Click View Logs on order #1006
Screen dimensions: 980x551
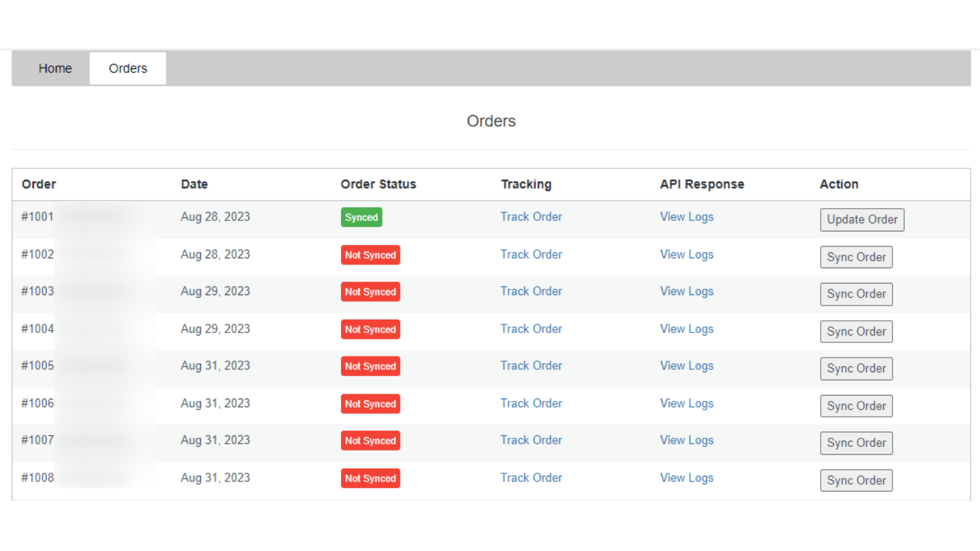tap(686, 403)
